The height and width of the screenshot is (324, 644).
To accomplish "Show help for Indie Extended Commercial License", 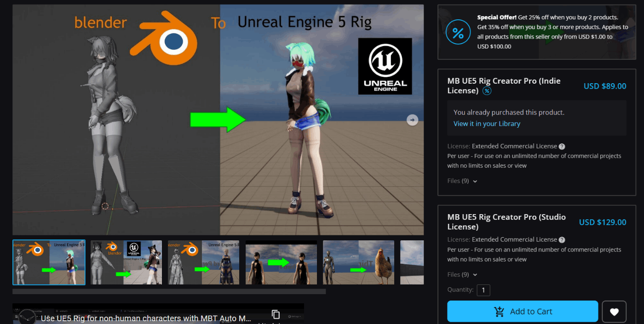I will 562,147.
